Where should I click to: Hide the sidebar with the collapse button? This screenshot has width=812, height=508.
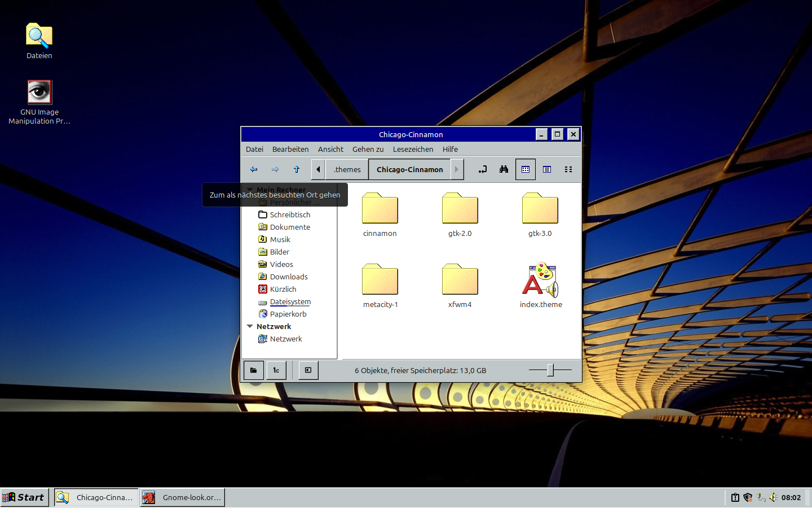coord(308,370)
